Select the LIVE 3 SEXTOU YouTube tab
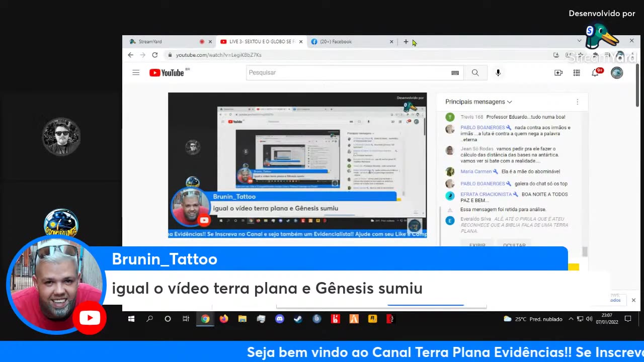Viewport: 644px width, 362px height. (x=262, y=42)
